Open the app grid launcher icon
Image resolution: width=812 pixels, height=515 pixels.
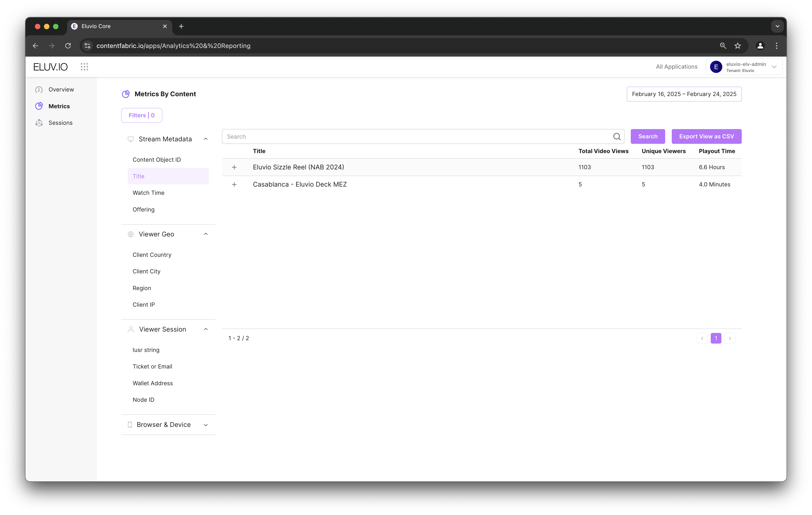[x=84, y=67]
